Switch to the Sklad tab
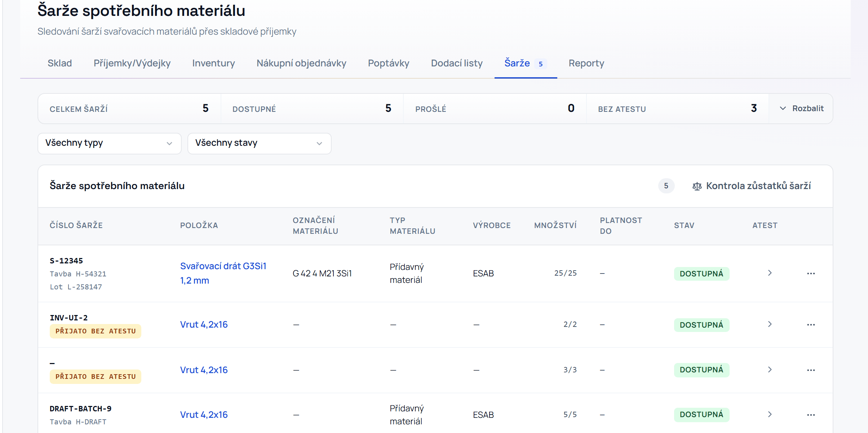Screen dimensions: 868x433 (60, 63)
